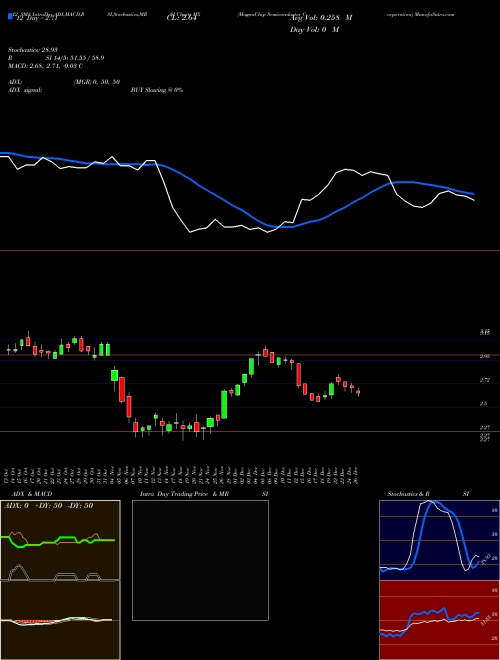Click the 'ADX signal:' label
The width and height of the screenshot is (500, 660).
click(25, 90)
